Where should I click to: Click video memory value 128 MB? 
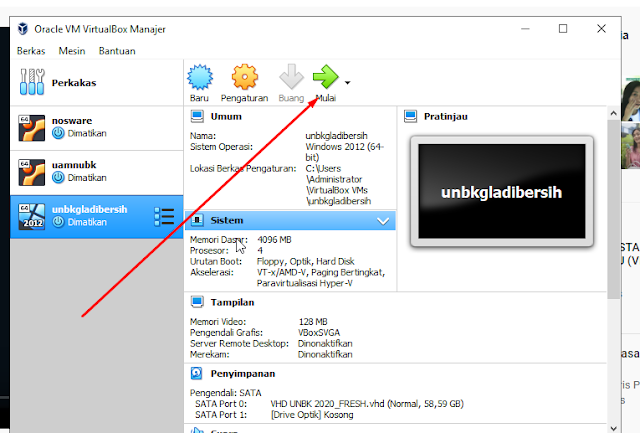point(313,322)
